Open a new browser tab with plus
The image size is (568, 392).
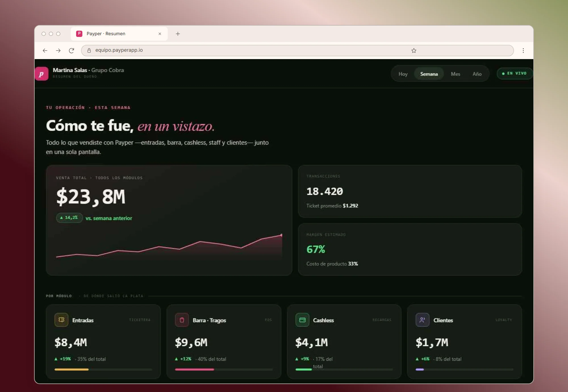[x=178, y=34]
